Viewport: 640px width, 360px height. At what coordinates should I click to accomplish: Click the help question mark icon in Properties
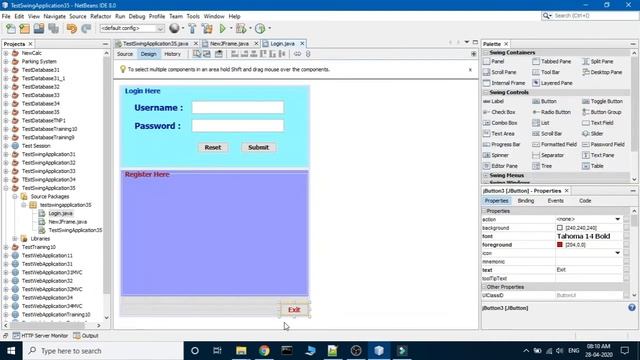point(632,308)
